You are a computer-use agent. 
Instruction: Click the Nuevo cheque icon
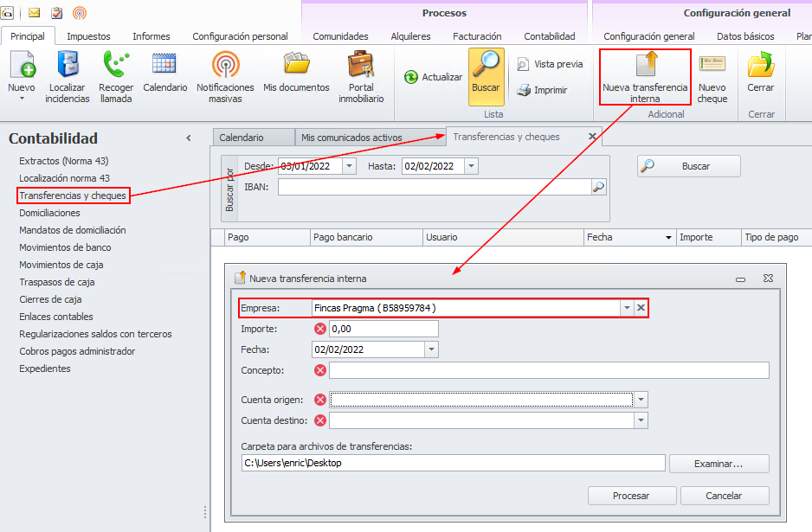click(712, 67)
